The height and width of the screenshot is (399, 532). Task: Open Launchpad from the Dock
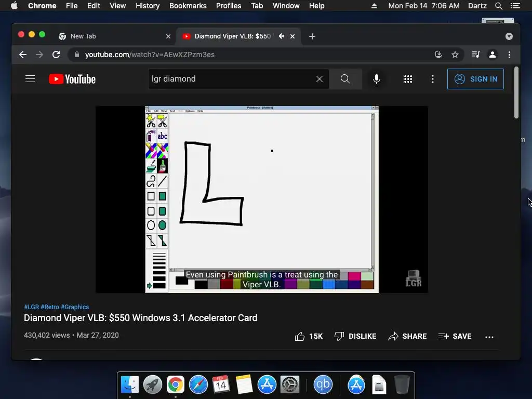(x=152, y=385)
